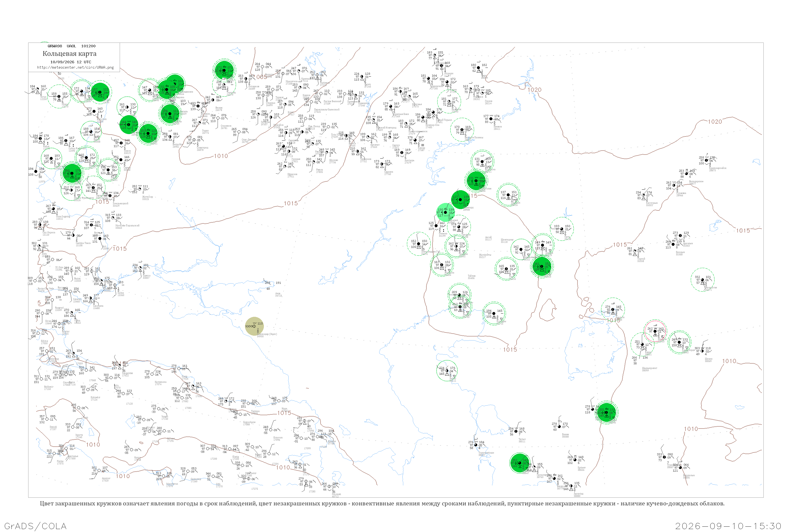
Task: Select the dashed-circle Орск station marker
Action: tap(562, 229)
